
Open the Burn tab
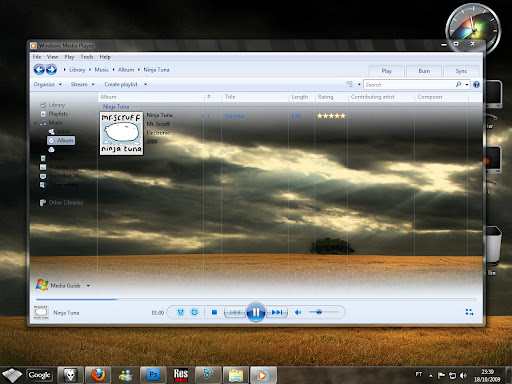pyautogui.click(x=424, y=71)
